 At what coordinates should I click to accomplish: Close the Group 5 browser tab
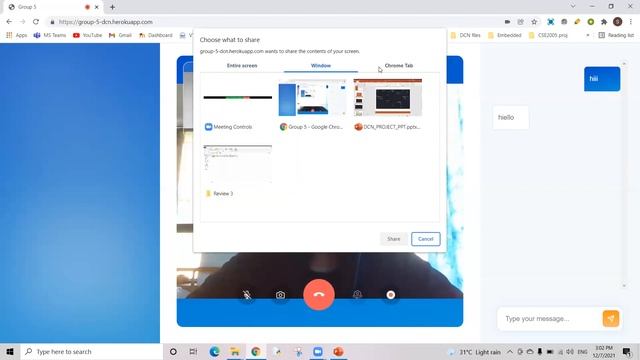coord(97,7)
